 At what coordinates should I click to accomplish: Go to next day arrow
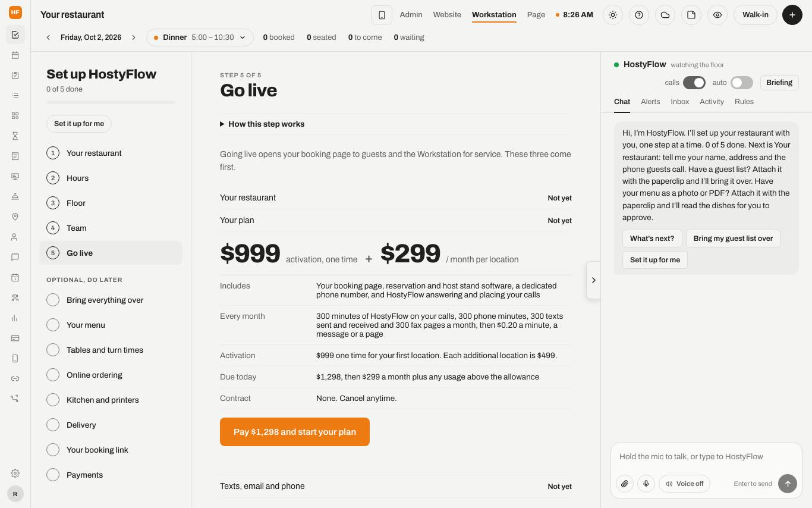134,37
